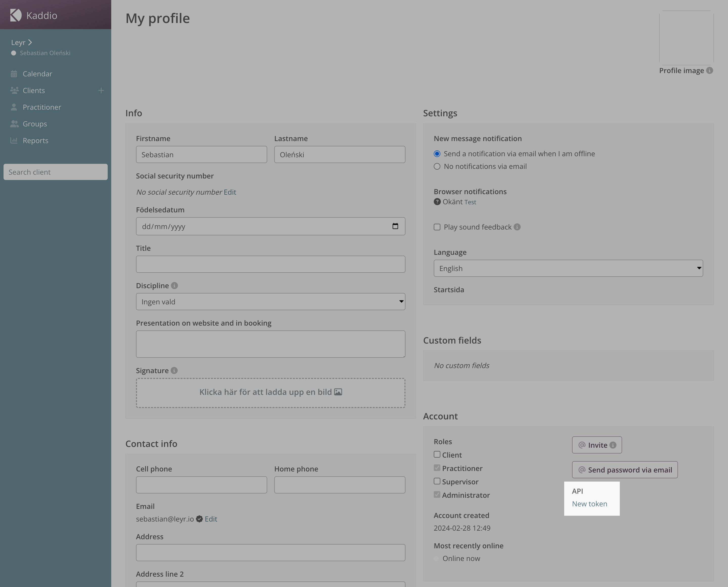Click the Födelsedatum date field
The height and width of the screenshot is (587, 728).
point(270,226)
